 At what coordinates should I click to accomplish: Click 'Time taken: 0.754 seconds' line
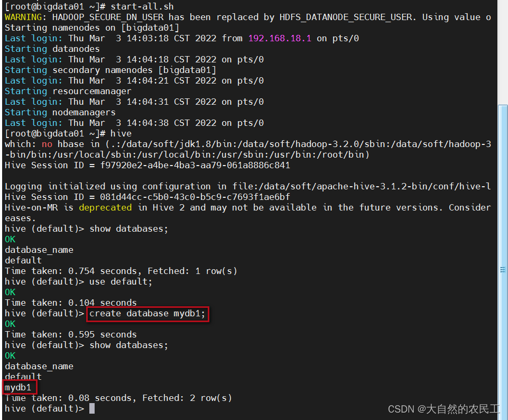121,271
